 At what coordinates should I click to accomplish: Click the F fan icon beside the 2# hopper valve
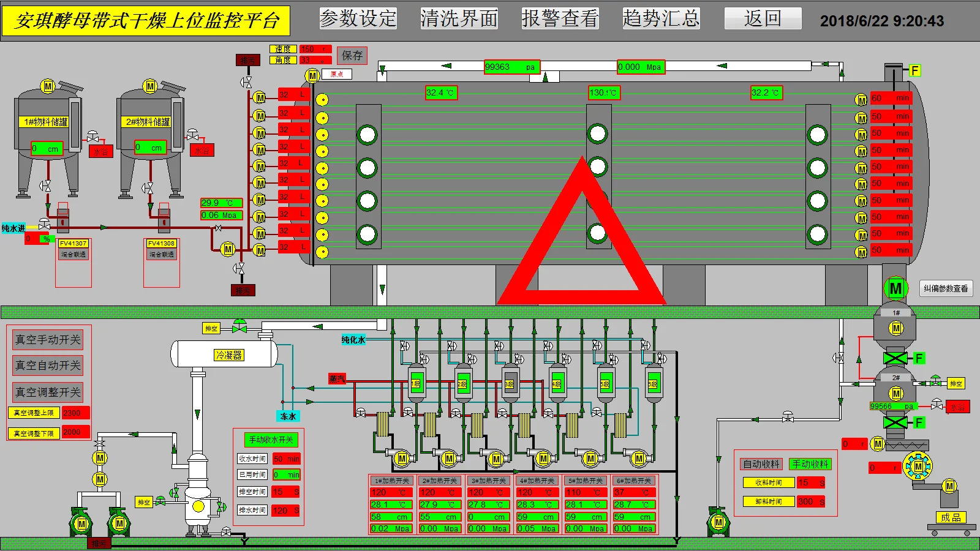(x=918, y=422)
